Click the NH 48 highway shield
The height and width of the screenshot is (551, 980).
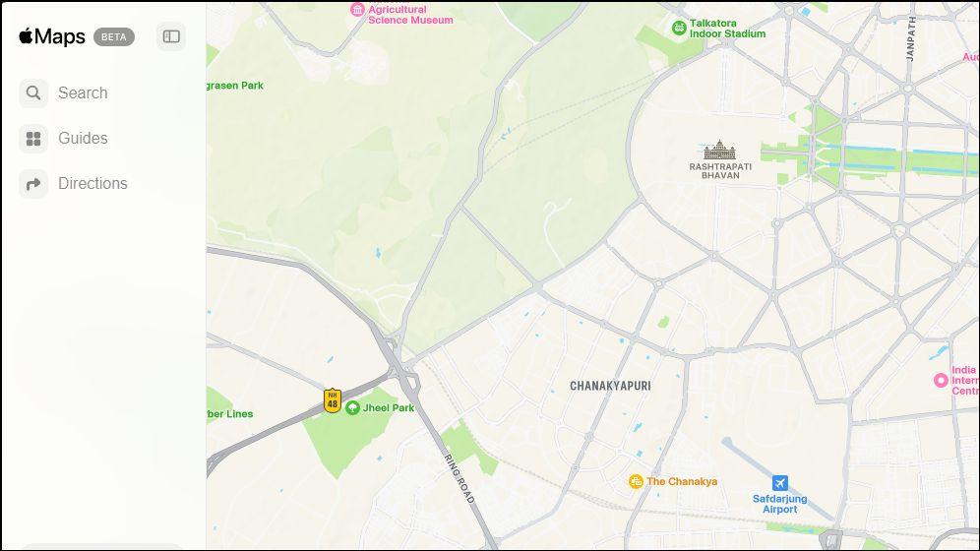pyautogui.click(x=333, y=400)
